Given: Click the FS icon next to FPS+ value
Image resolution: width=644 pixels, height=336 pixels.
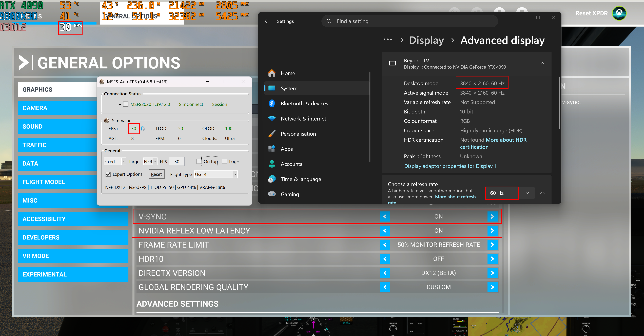Looking at the screenshot, I should (143, 128).
